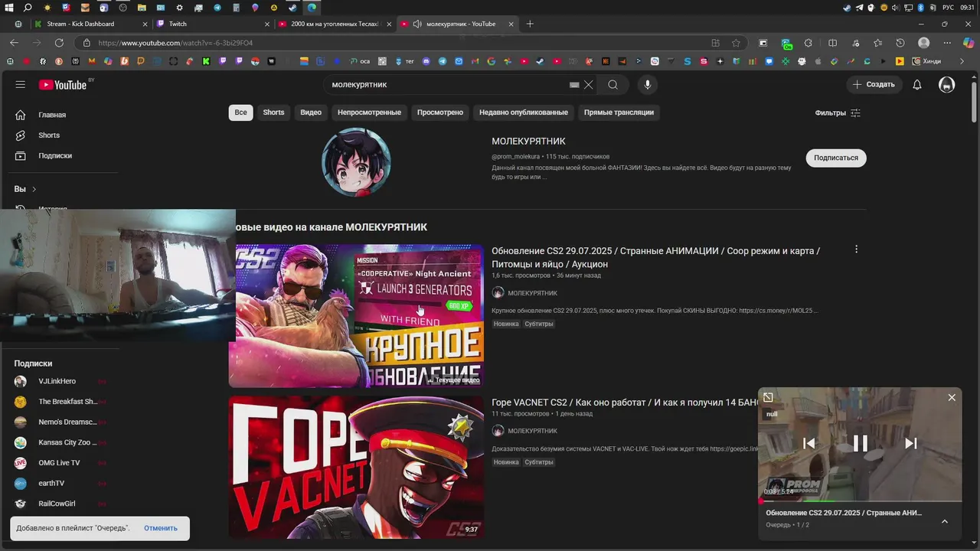Open Фильтры search filters
Screen dimensions: 980x551
(x=838, y=113)
